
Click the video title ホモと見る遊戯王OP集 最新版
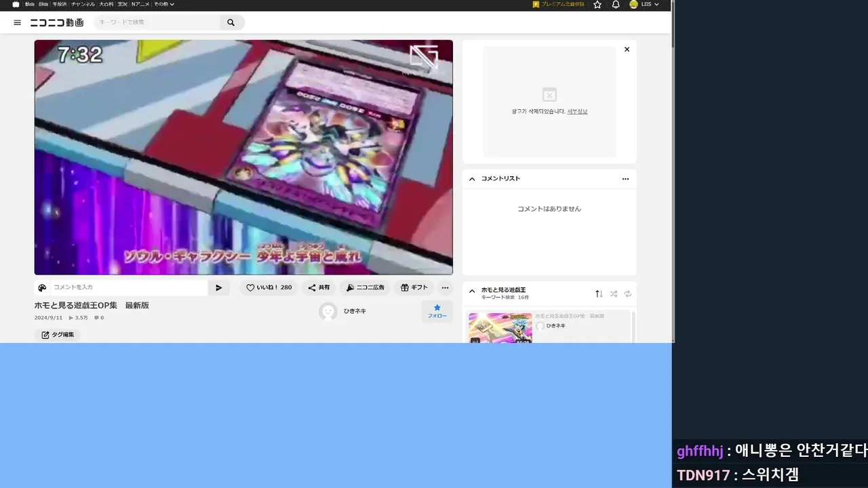(92, 306)
